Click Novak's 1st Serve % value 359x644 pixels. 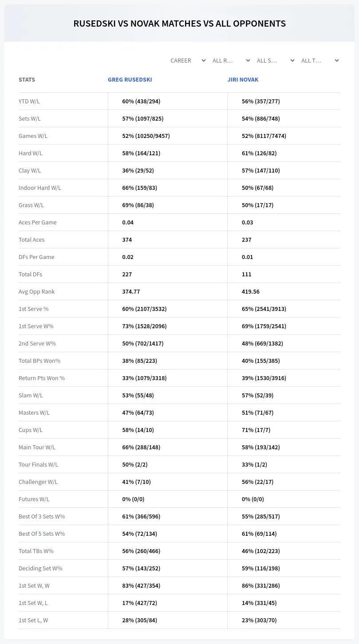[x=264, y=309]
